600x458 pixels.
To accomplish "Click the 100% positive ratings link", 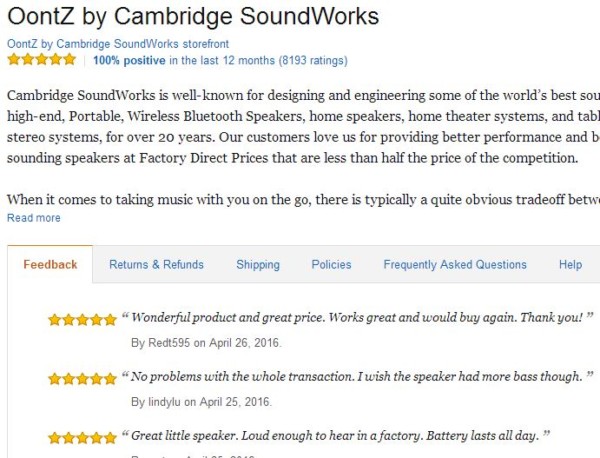I will pos(129,60).
